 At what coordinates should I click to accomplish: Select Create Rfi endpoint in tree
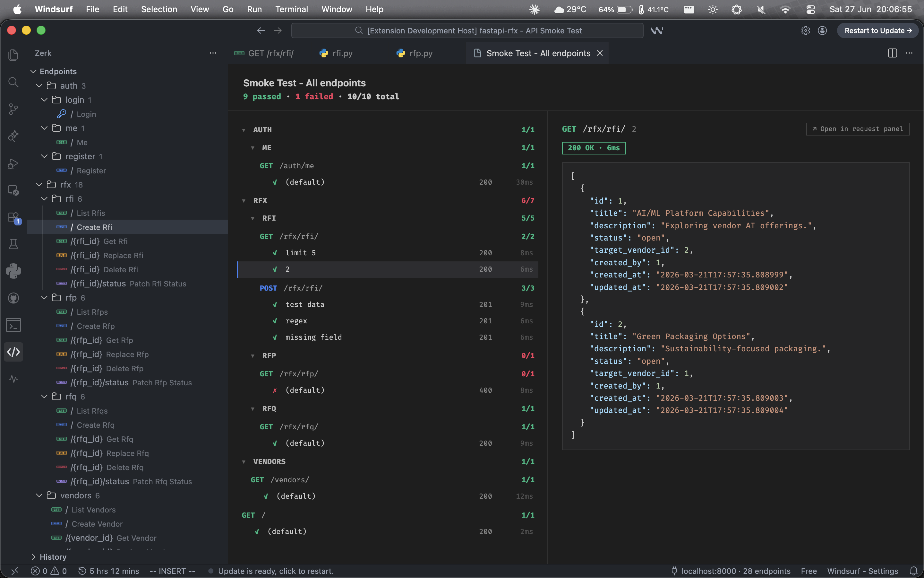click(127, 227)
